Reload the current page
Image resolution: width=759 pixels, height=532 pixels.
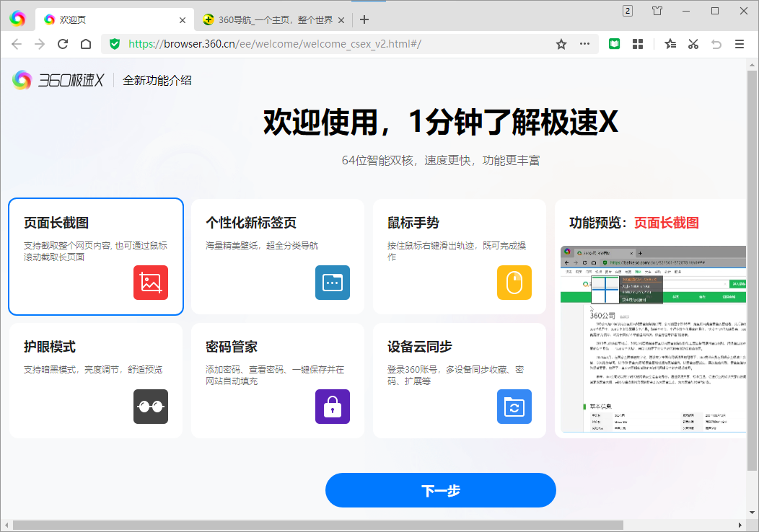[63, 44]
